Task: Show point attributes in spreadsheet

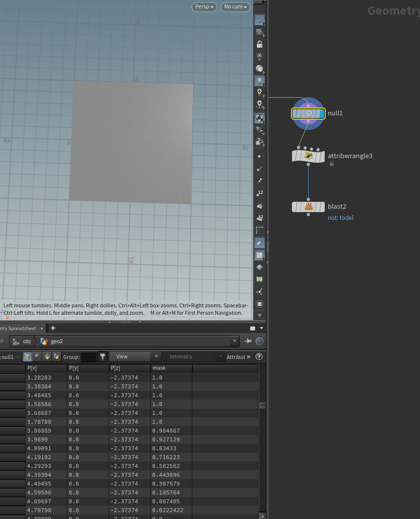Action: (27, 356)
